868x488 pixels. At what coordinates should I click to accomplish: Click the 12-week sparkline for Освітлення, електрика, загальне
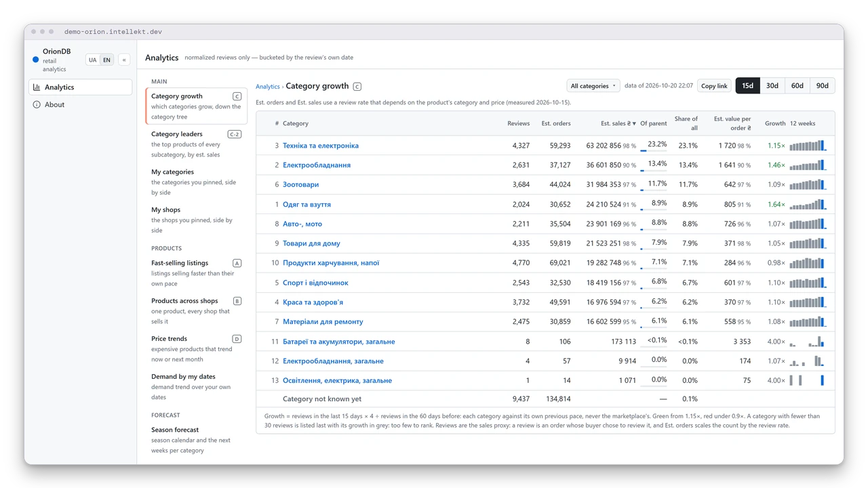808,380
